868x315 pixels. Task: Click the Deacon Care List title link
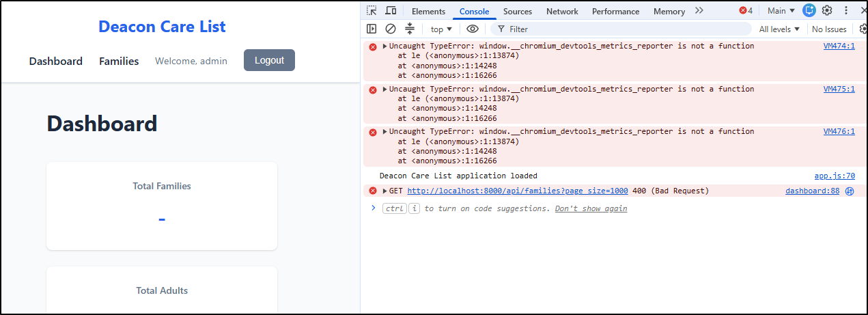tap(162, 27)
